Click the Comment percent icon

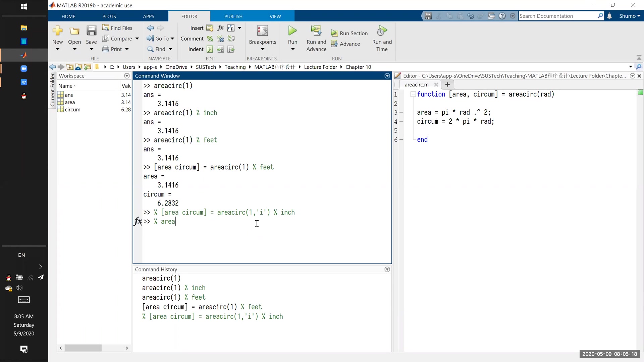point(210,39)
